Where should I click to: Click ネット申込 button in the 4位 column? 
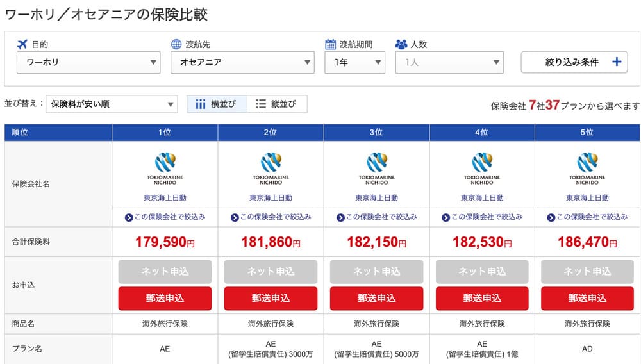(x=482, y=272)
